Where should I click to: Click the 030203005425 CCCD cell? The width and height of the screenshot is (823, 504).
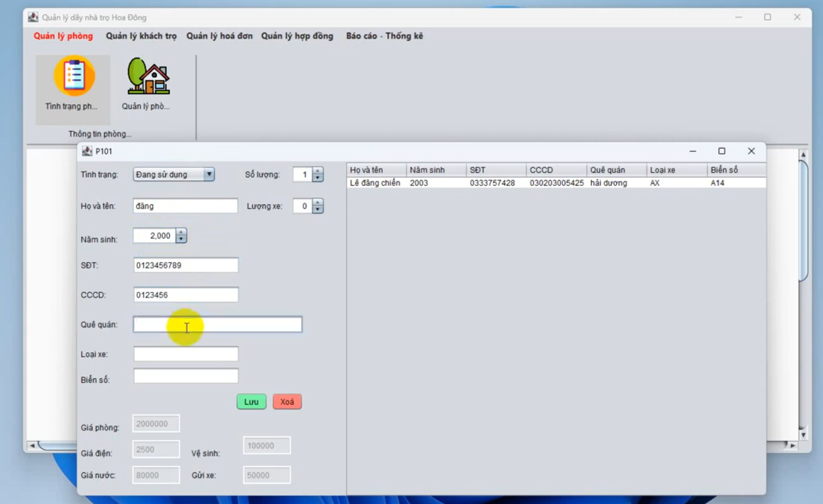(x=557, y=183)
